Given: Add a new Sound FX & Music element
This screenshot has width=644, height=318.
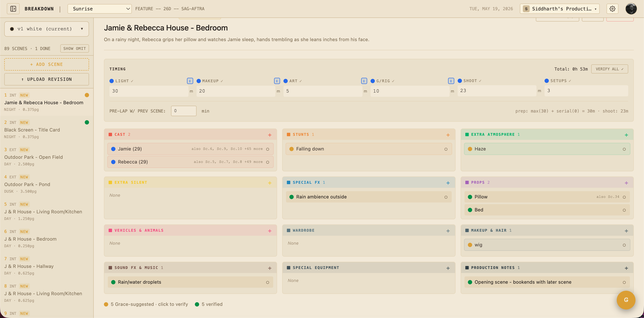Looking at the screenshot, I should coord(269,268).
